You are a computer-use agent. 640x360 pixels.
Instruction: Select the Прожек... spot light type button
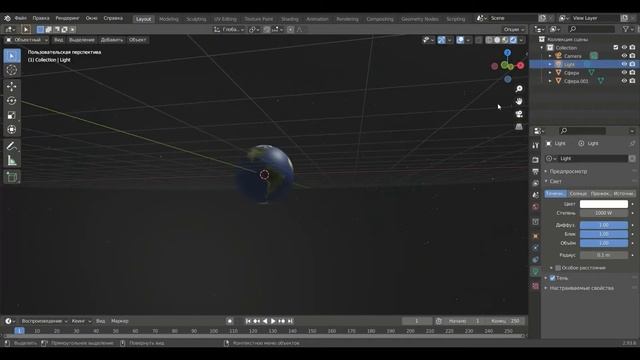tap(600, 193)
